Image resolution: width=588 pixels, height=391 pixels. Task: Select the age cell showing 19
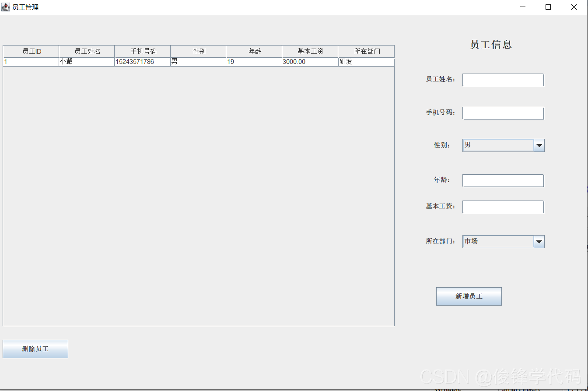[254, 62]
